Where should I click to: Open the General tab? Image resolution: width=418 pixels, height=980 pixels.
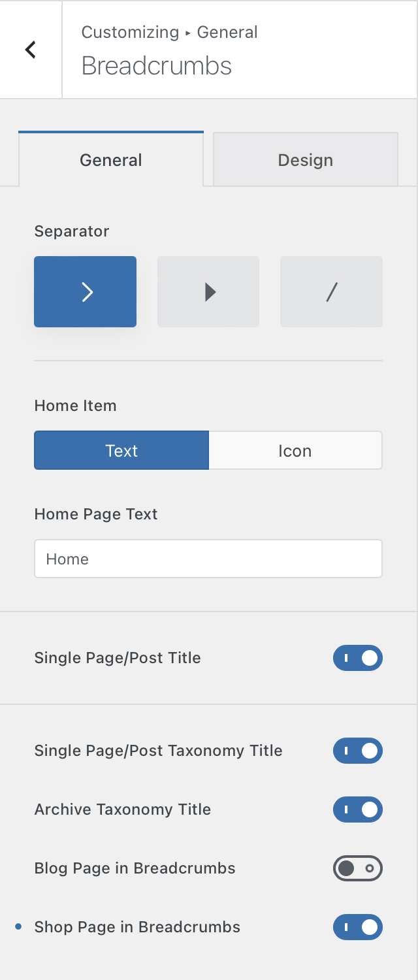point(111,160)
